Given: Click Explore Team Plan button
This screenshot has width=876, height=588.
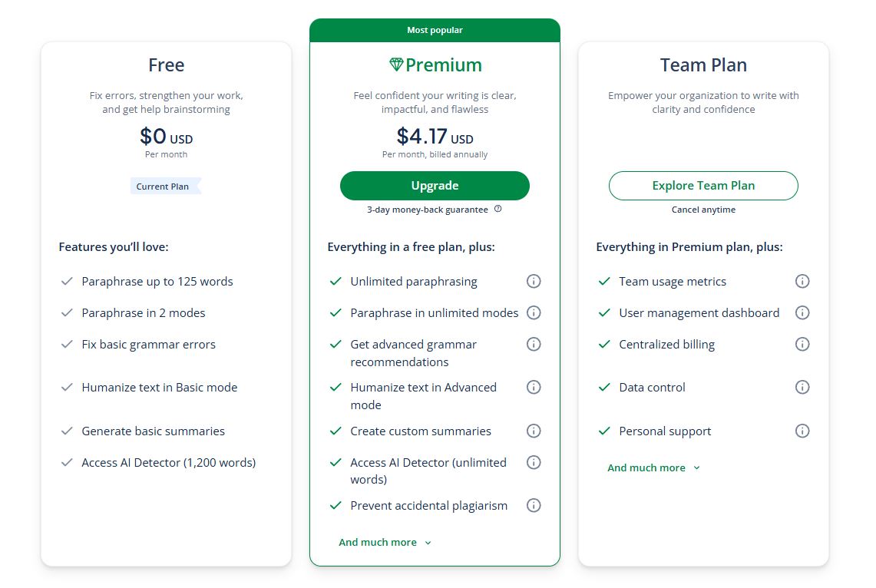Looking at the screenshot, I should coord(703,186).
